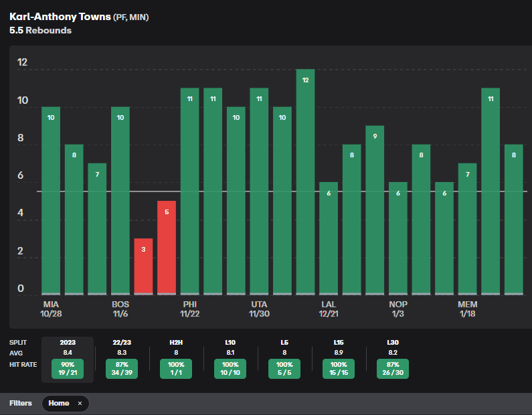The width and height of the screenshot is (532, 415).
Task: Click the Filters label
Action: tap(21, 403)
